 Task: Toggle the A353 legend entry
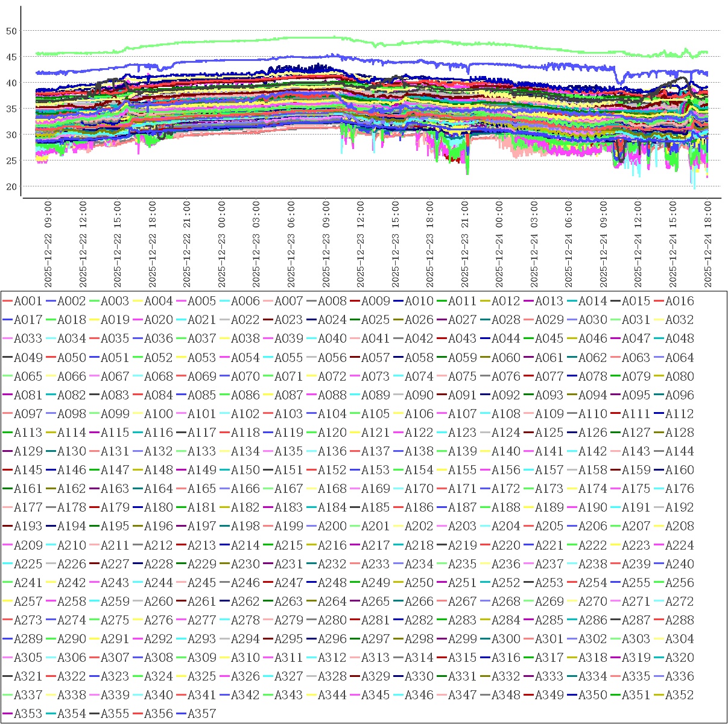click(x=28, y=714)
